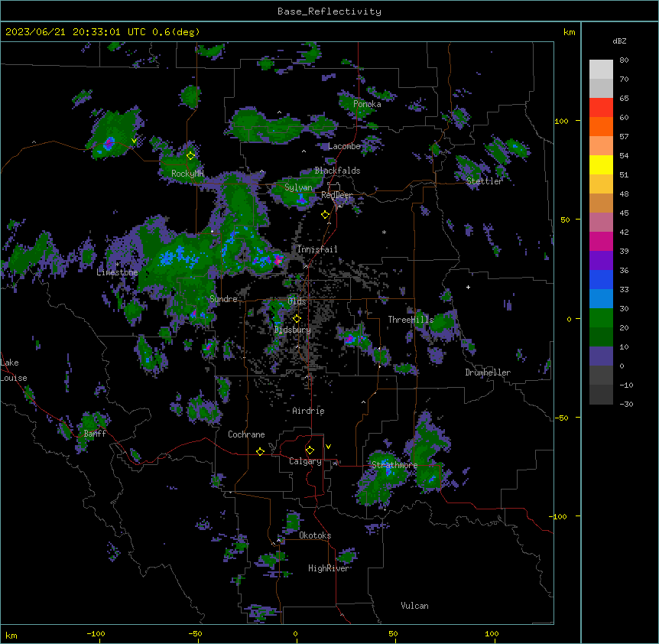
Task: Click the yellow diamond marker near RockyMH
Action: pos(190,155)
